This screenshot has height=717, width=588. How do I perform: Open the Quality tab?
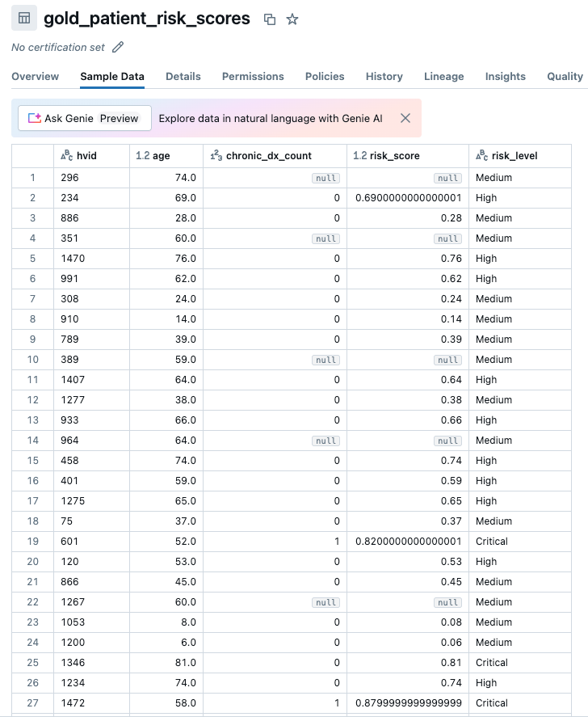point(565,77)
